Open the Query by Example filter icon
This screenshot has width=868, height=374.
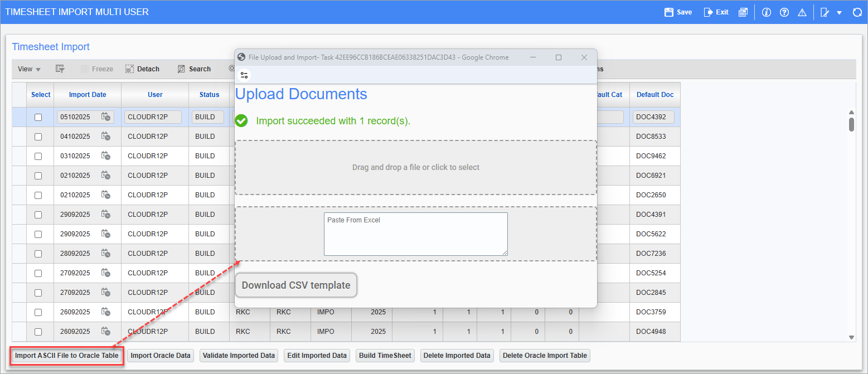coord(61,69)
